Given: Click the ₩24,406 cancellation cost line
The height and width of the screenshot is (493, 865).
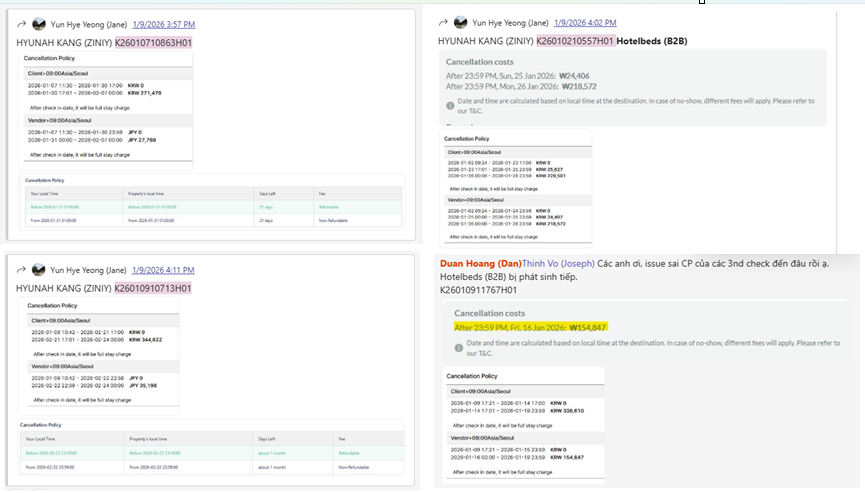Looking at the screenshot, I should pyautogui.click(x=517, y=76).
